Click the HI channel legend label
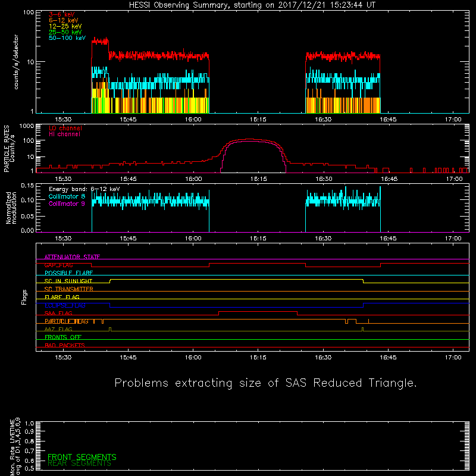Viewport: 476px width, 476px height. pyautogui.click(x=64, y=134)
